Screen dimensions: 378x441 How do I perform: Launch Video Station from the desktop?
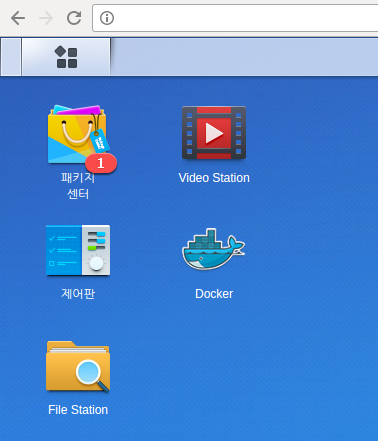214,133
